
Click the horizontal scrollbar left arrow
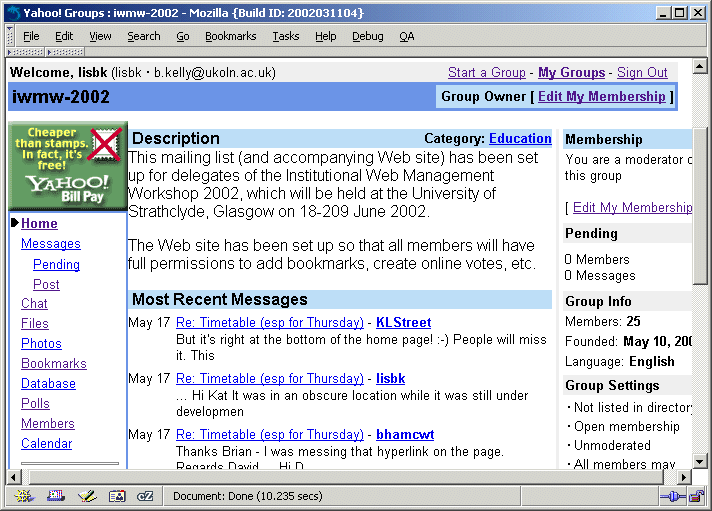[13, 477]
